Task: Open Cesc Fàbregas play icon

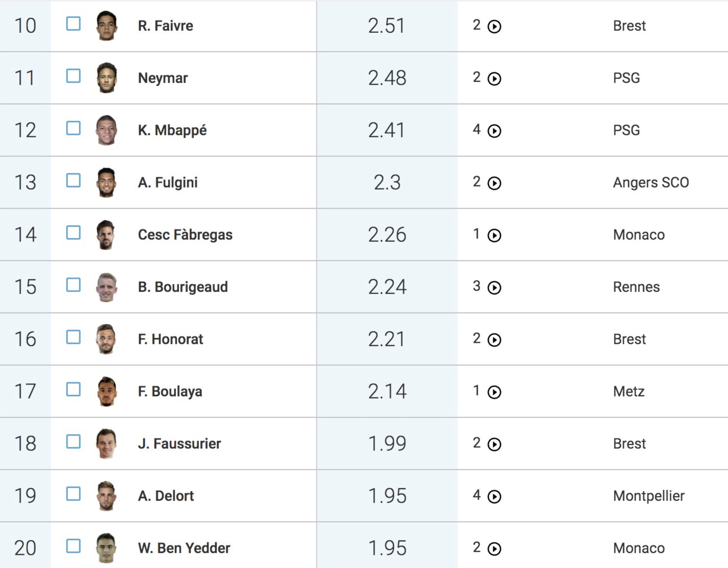Action: [494, 235]
